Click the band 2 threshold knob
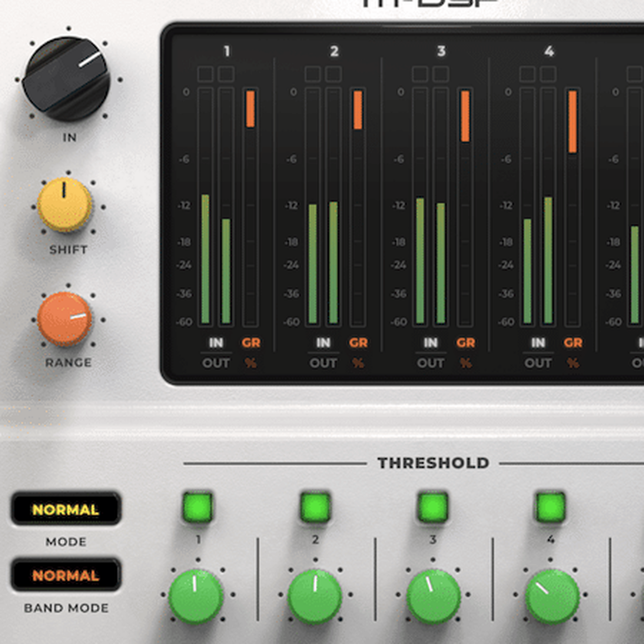The image size is (644, 644). pos(315,596)
